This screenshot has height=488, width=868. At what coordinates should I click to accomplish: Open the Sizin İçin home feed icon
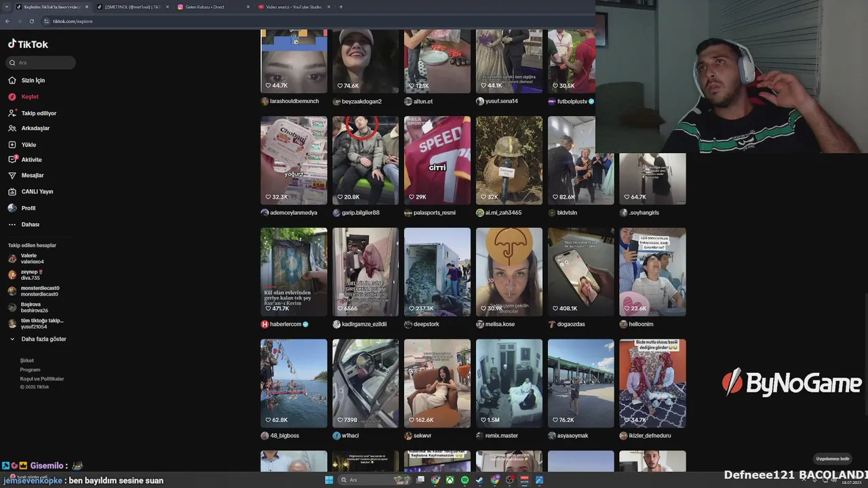tap(12, 80)
